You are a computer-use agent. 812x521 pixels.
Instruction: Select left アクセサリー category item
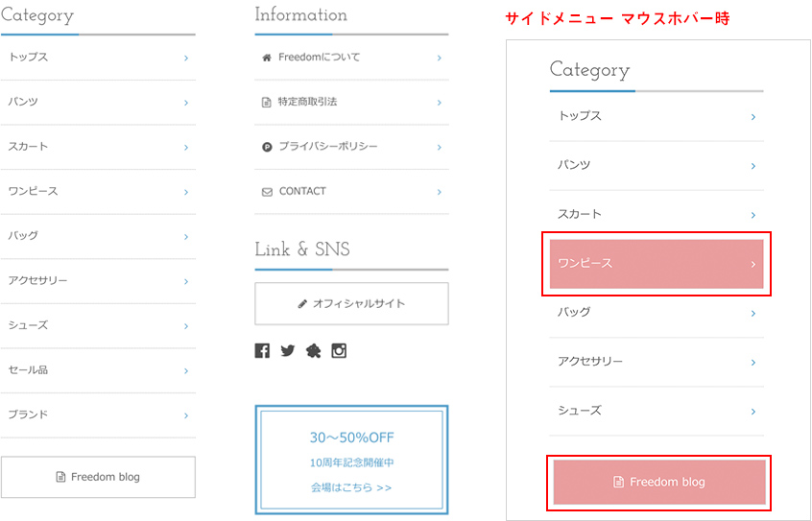[38, 280]
